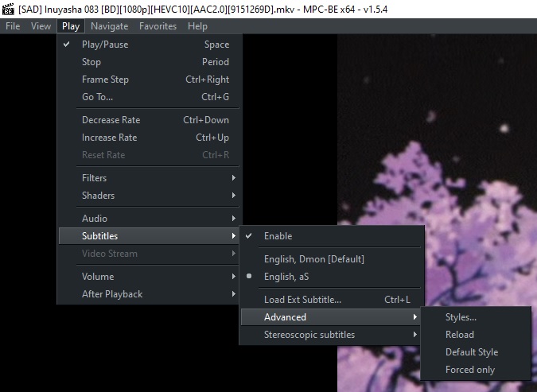
Task: Choose Decrease Rate
Action: click(149, 120)
